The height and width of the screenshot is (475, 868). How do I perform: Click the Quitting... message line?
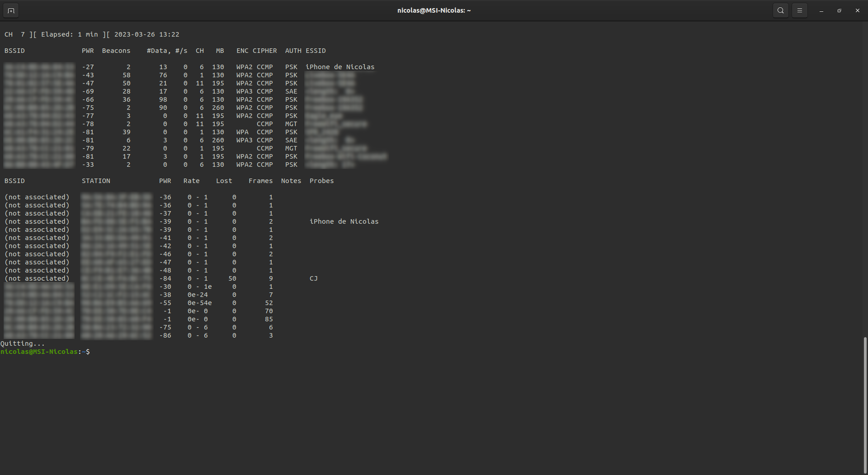[x=23, y=343]
